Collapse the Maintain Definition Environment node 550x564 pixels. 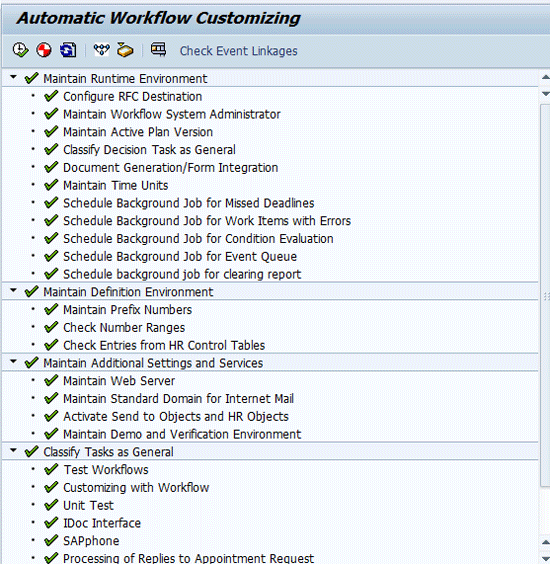13,290
